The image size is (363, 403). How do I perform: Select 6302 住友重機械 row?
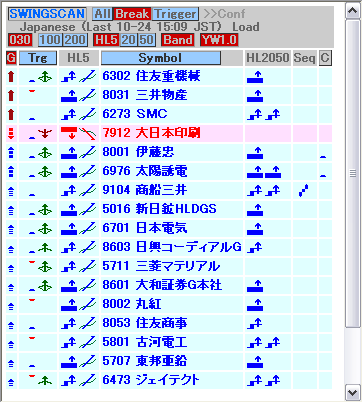click(169, 76)
